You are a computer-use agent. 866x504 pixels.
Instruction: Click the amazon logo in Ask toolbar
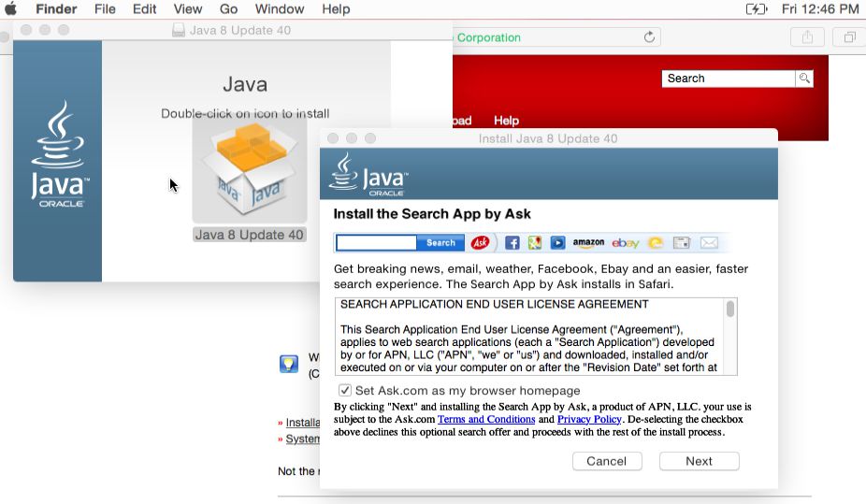588,242
